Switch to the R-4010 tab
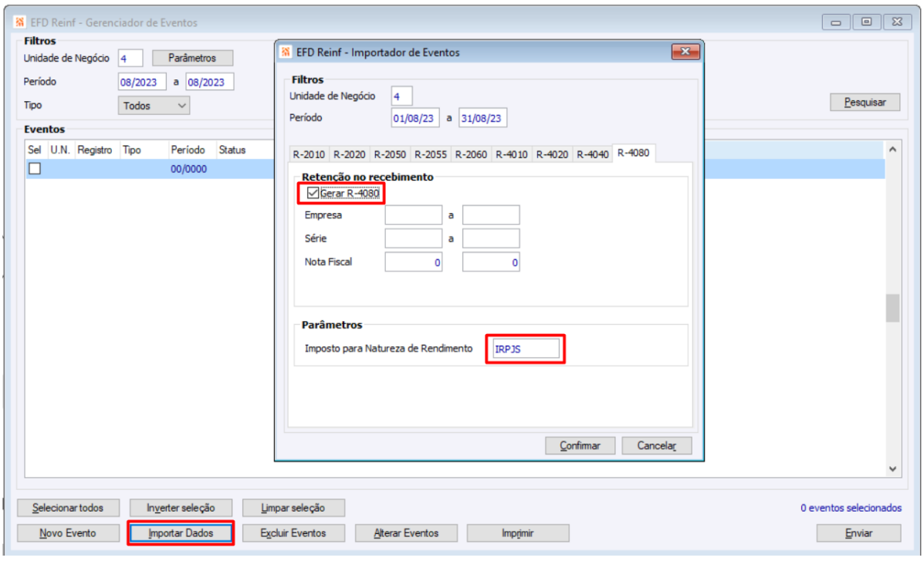 tap(512, 154)
